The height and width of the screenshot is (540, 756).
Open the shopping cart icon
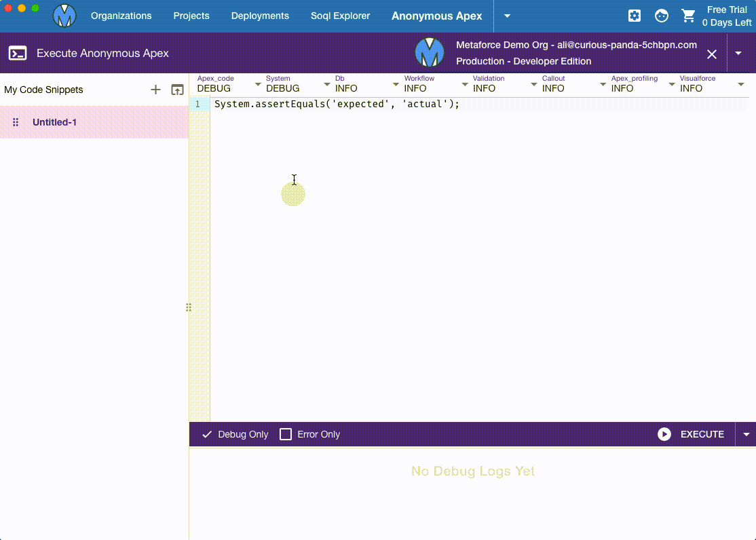coord(688,16)
